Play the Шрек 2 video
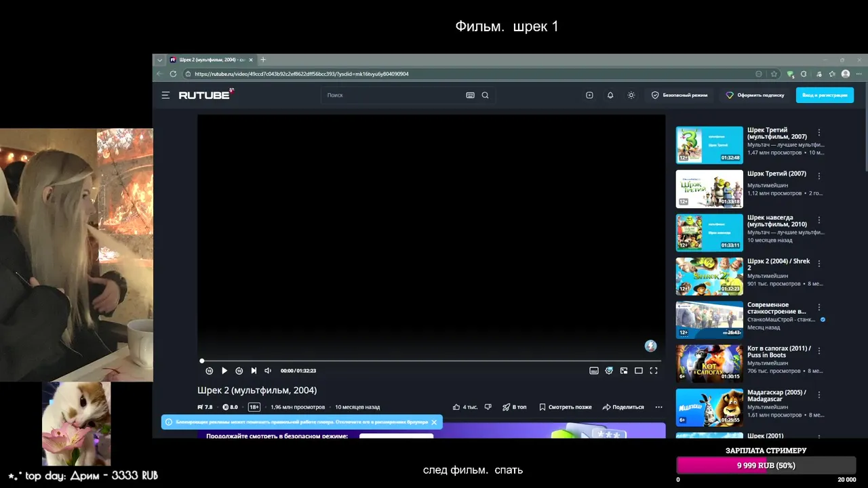 coord(224,371)
